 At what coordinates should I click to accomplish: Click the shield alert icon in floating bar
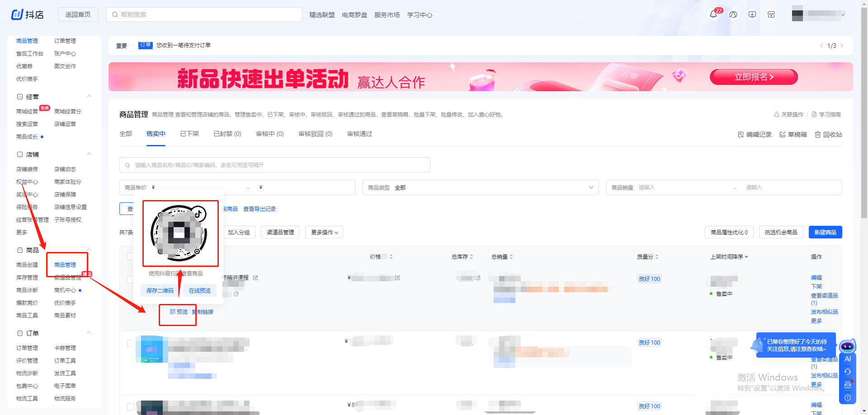[848, 398]
